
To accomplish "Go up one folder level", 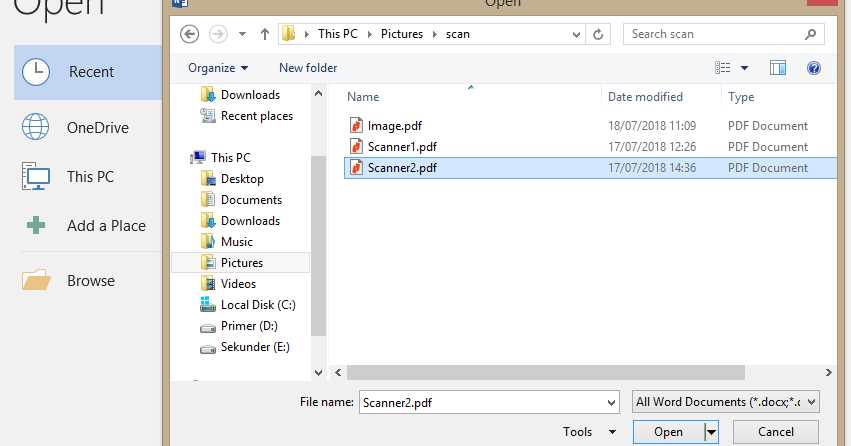I will click(265, 34).
